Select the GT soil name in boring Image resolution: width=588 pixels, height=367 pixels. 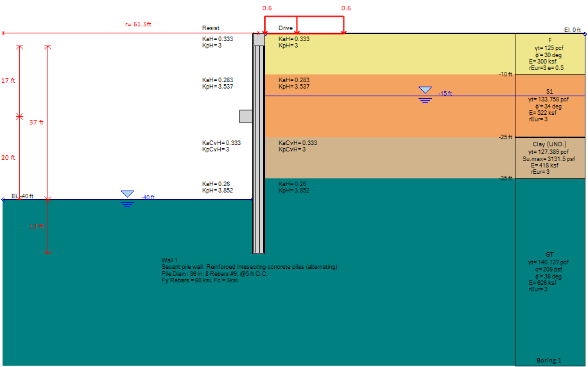point(549,255)
